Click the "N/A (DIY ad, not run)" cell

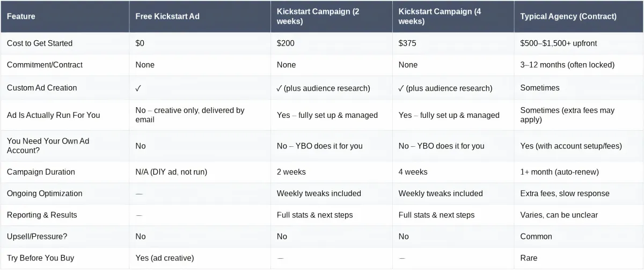pyautogui.click(x=171, y=172)
